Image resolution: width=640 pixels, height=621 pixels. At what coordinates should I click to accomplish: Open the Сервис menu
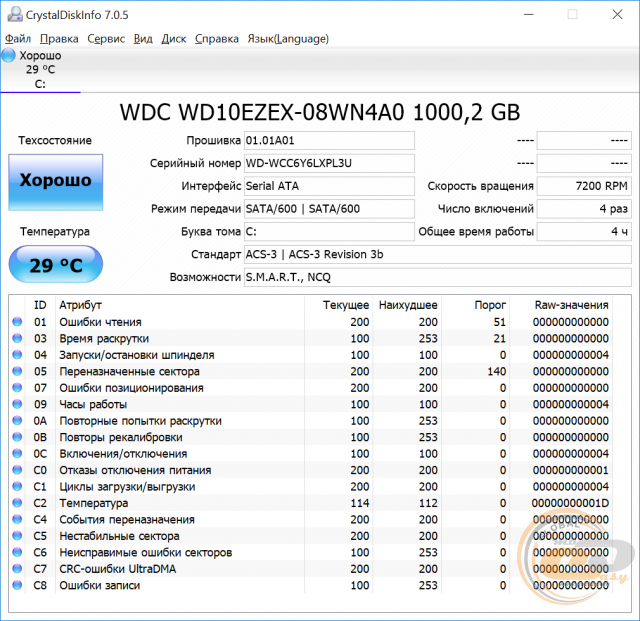point(106,39)
